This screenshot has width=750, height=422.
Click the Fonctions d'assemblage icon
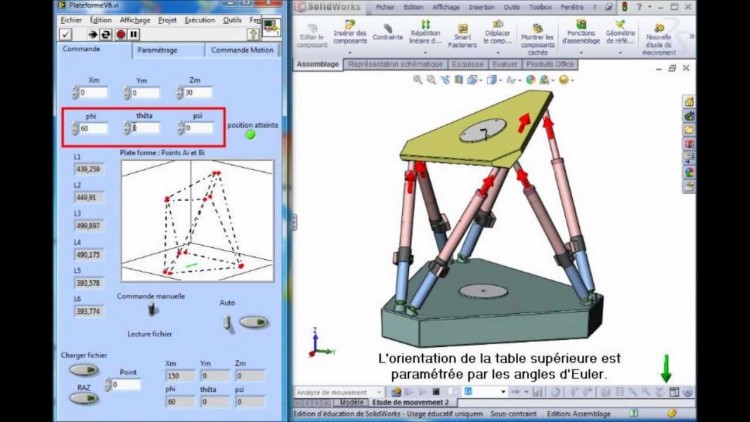(x=581, y=24)
